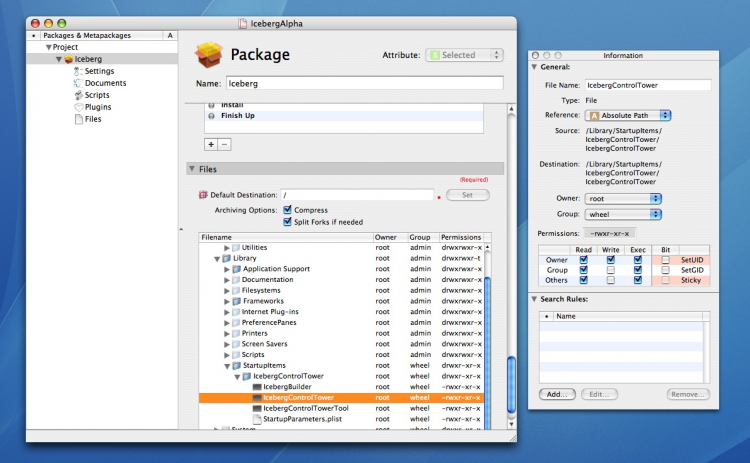
Task: Click the minus button under steps list
Action: tap(224, 144)
